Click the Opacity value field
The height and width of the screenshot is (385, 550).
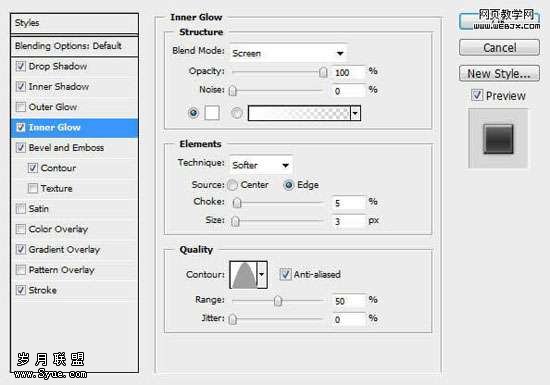click(x=348, y=73)
